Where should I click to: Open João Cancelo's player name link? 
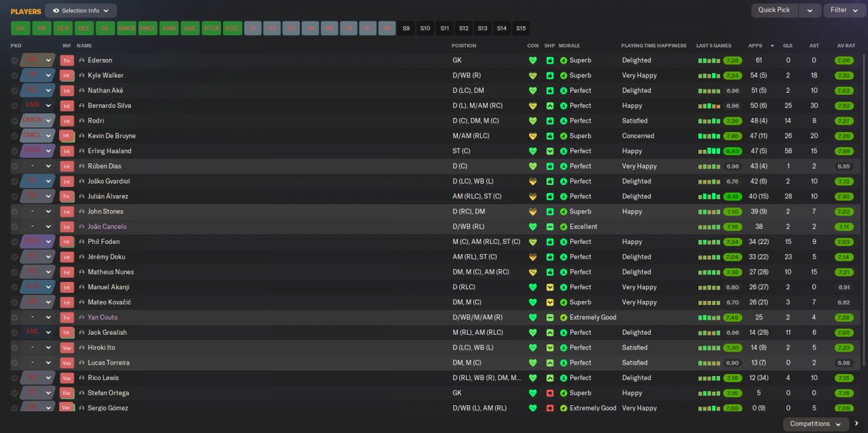pyautogui.click(x=107, y=226)
